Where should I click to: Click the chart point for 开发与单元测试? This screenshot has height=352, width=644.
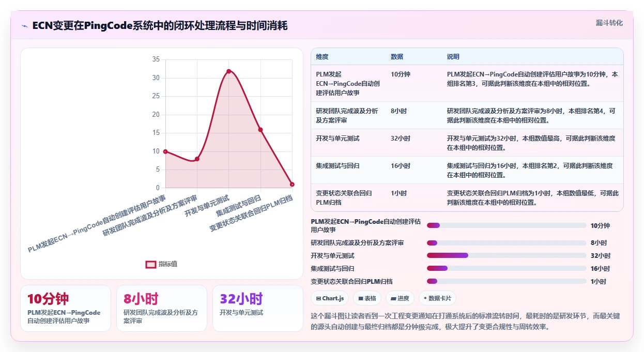pos(228,71)
